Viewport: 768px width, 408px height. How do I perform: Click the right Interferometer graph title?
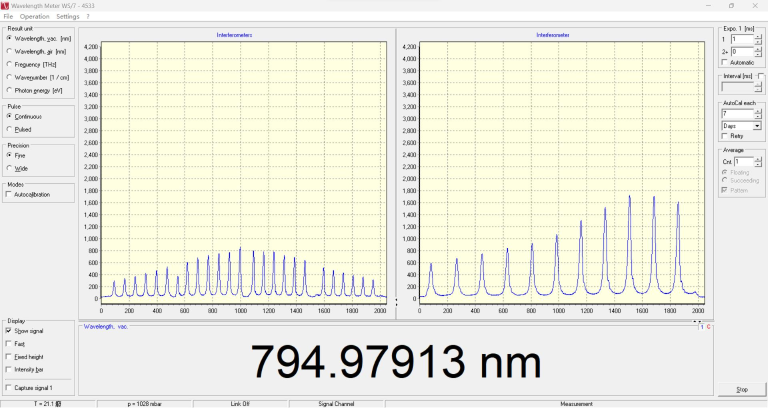553,35
